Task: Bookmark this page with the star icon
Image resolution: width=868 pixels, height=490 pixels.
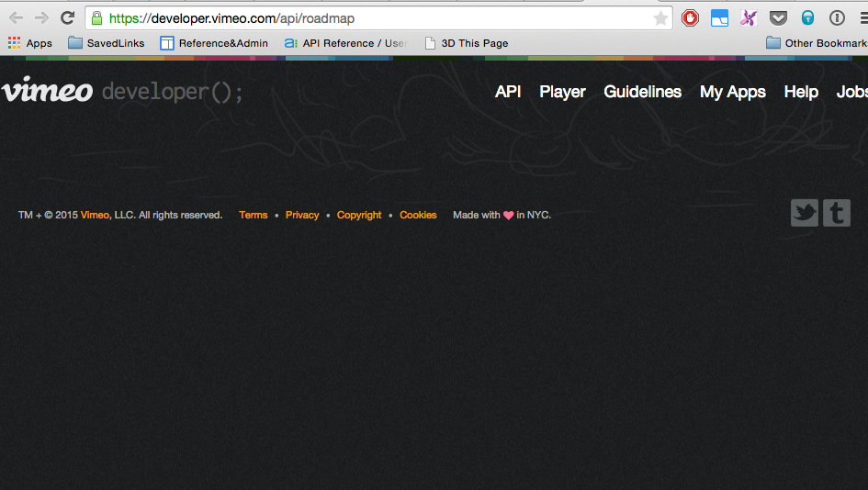Action: [660, 18]
